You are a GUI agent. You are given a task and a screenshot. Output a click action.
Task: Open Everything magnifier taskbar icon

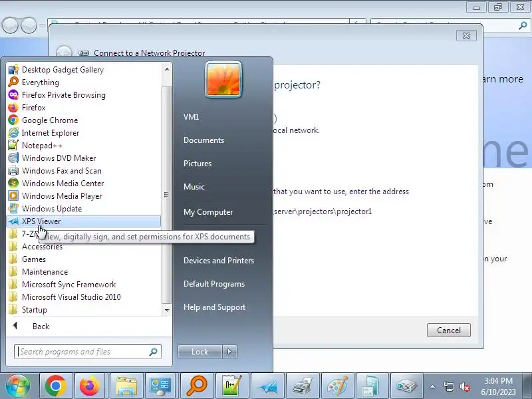pyautogui.click(x=197, y=386)
